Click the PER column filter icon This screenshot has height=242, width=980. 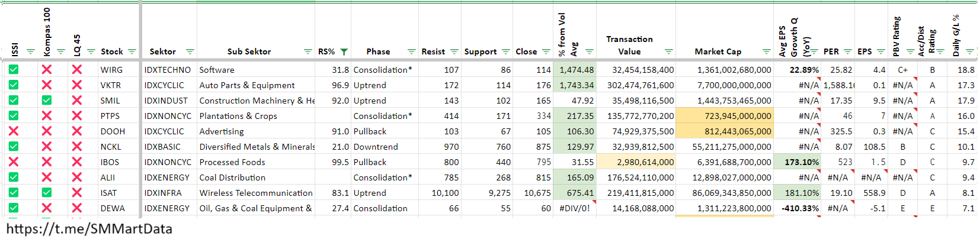point(847,52)
